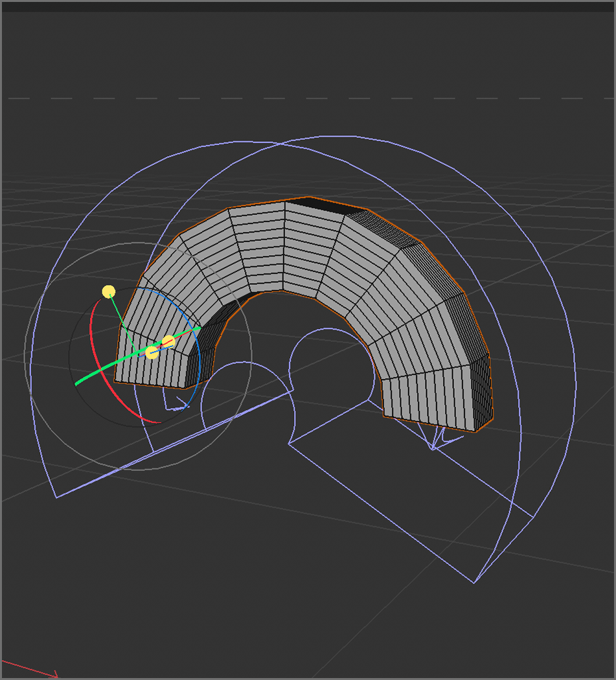
Task: Click the purple cage's bottom right corner
Action: (474, 583)
